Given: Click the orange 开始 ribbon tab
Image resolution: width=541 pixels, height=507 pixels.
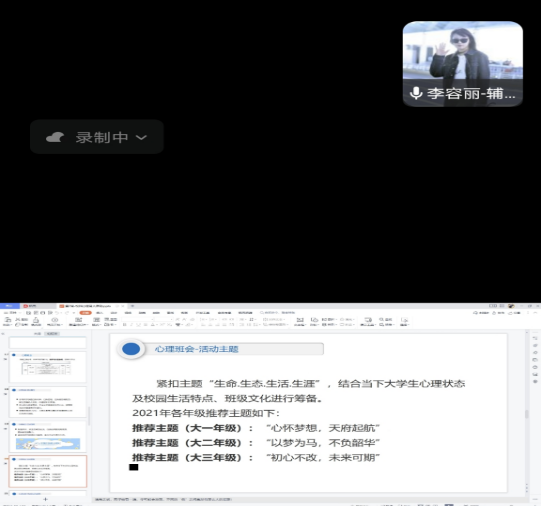Looking at the screenshot, I should coord(86,313).
